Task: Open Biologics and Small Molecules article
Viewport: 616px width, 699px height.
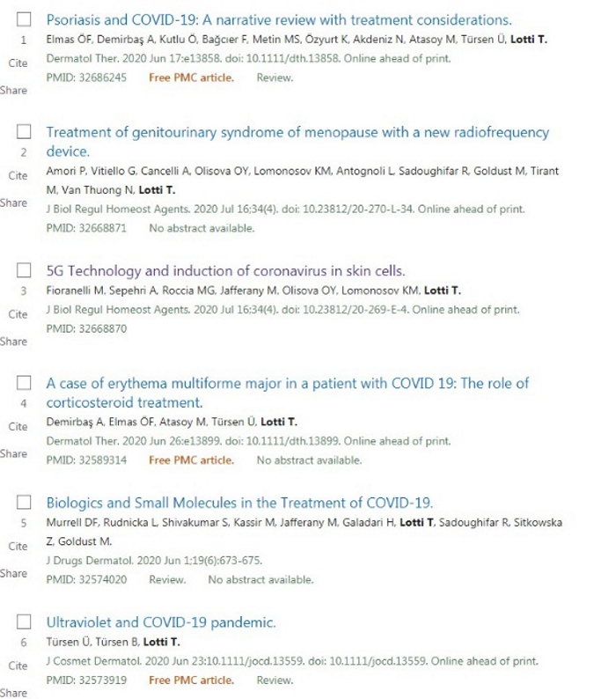Action: tap(239, 503)
